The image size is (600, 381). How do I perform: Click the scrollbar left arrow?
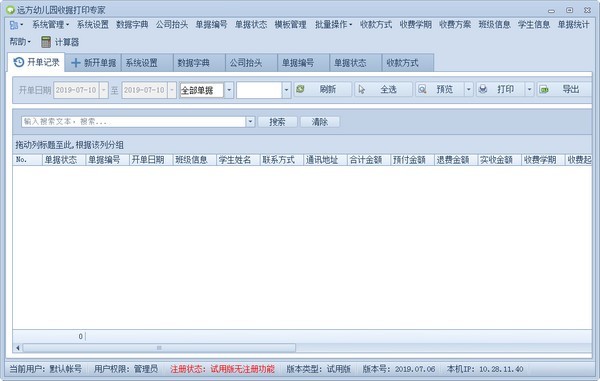(18, 348)
